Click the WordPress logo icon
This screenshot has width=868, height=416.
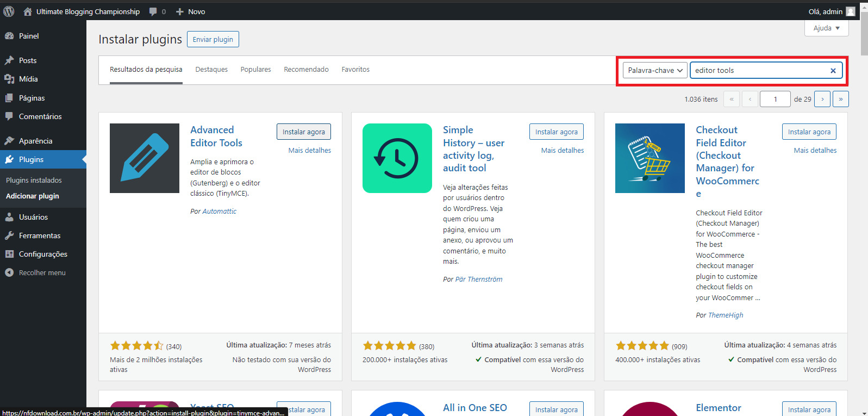point(9,11)
